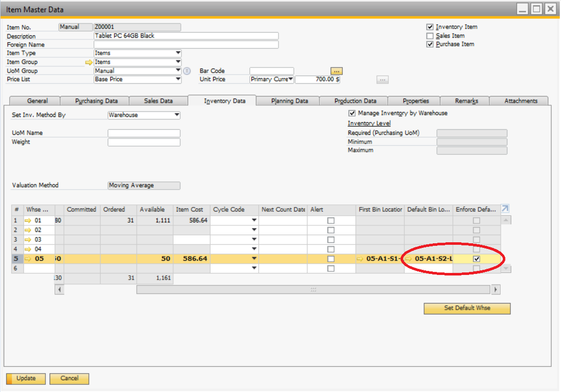Click the Next Count Date column header

[x=283, y=210]
